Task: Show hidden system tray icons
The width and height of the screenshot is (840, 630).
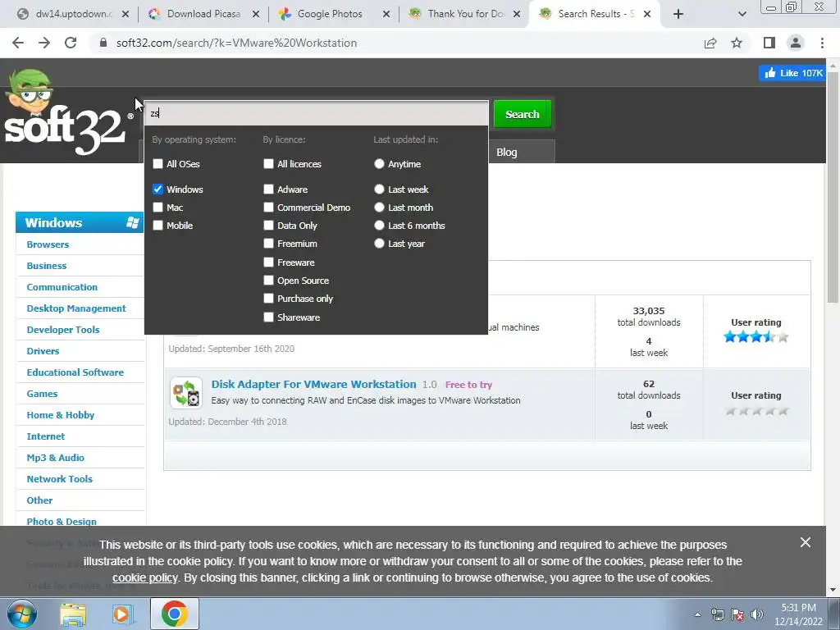Action: click(x=697, y=614)
